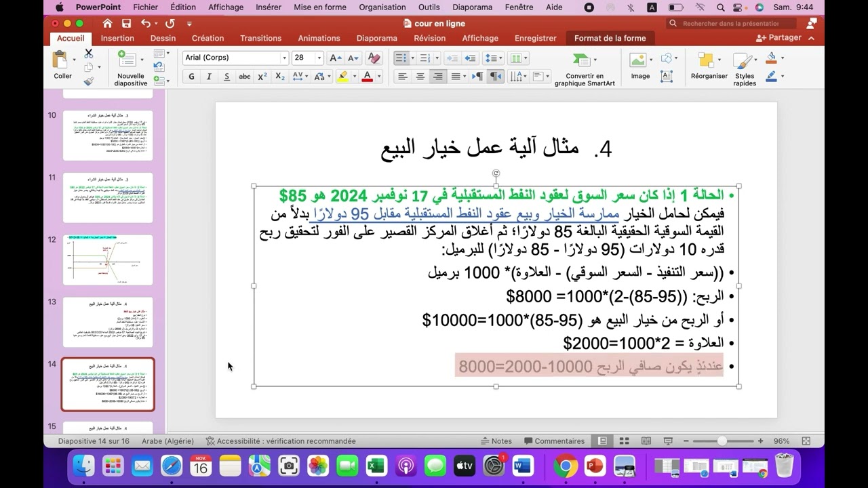The height and width of the screenshot is (488, 868).
Task: Click the decrease indent icon
Action: [x=452, y=58]
